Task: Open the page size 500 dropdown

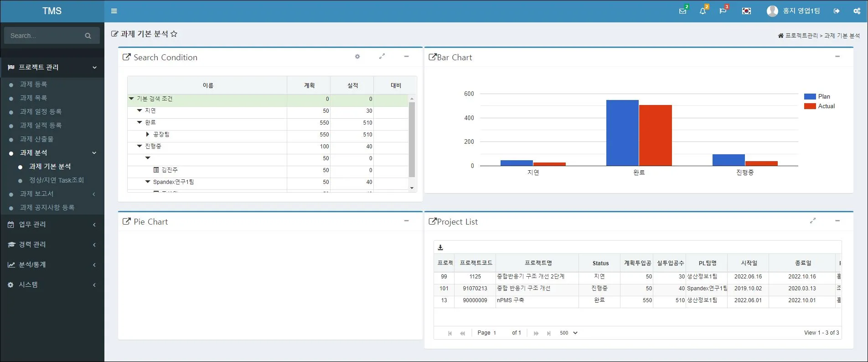Action: (568, 333)
